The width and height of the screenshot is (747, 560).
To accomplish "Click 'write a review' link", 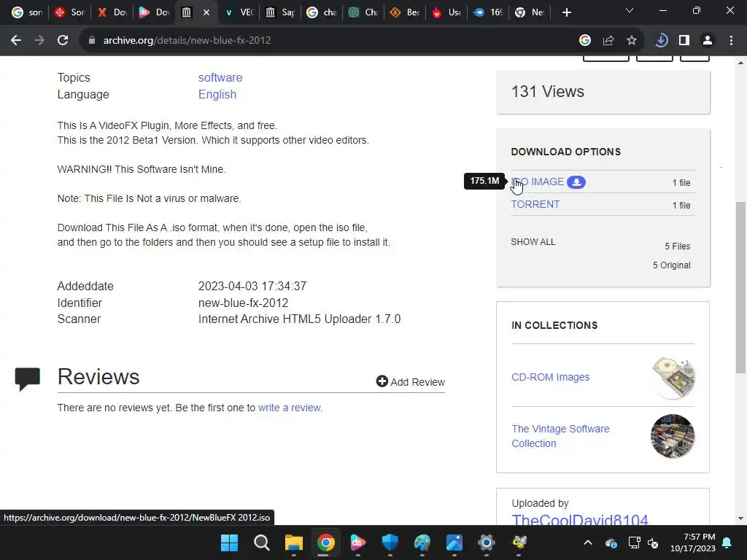I will coord(289,408).
